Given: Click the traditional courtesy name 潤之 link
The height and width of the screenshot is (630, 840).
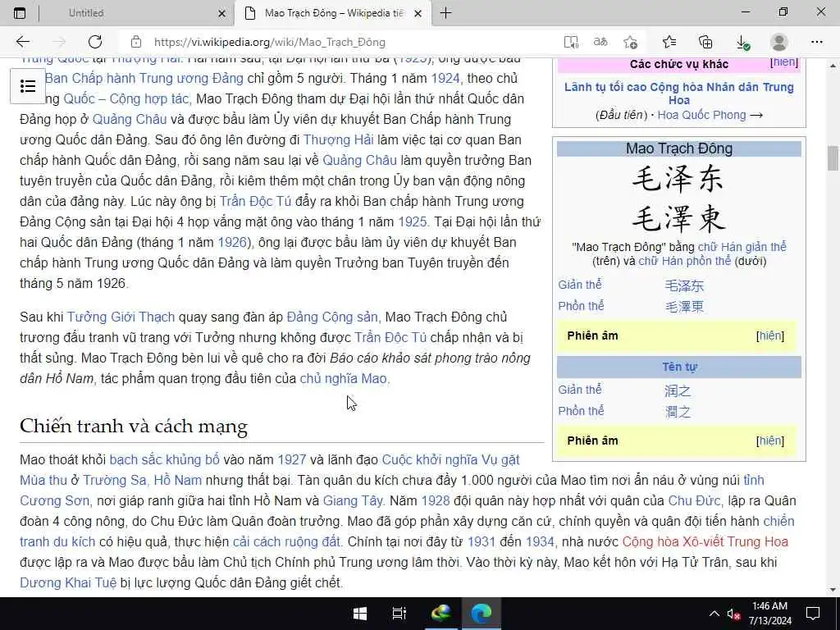Looking at the screenshot, I should (x=677, y=412).
